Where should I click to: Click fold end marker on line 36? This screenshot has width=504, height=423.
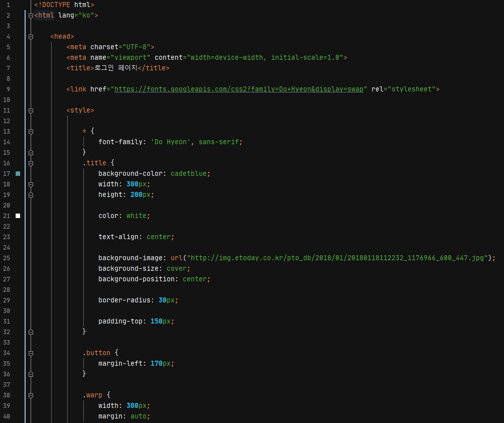coord(31,374)
